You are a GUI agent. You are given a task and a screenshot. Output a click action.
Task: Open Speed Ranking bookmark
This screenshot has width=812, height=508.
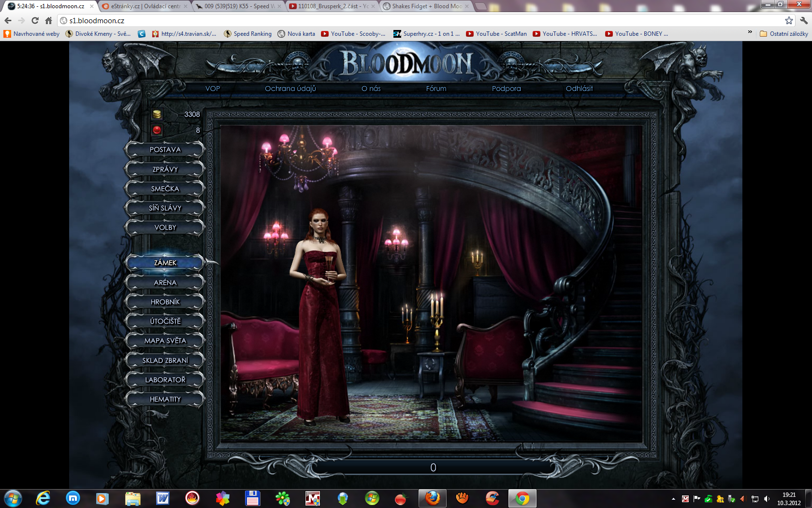248,34
